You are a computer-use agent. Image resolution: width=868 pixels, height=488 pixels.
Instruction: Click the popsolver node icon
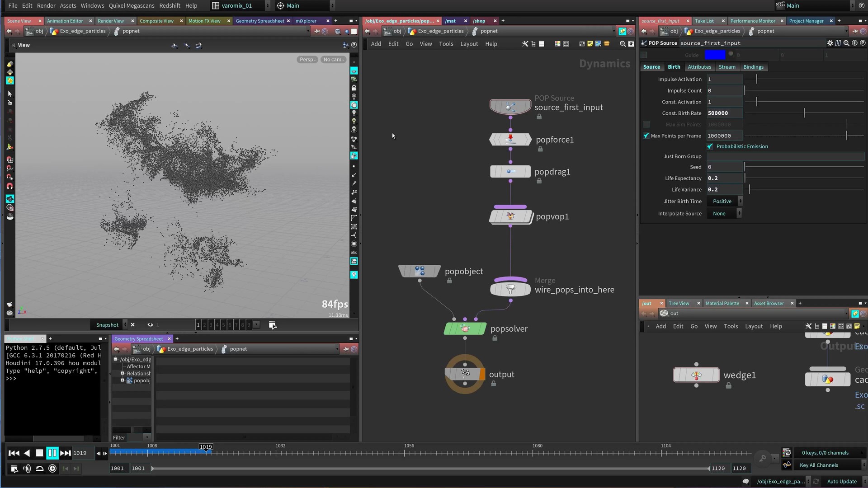[465, 328]
